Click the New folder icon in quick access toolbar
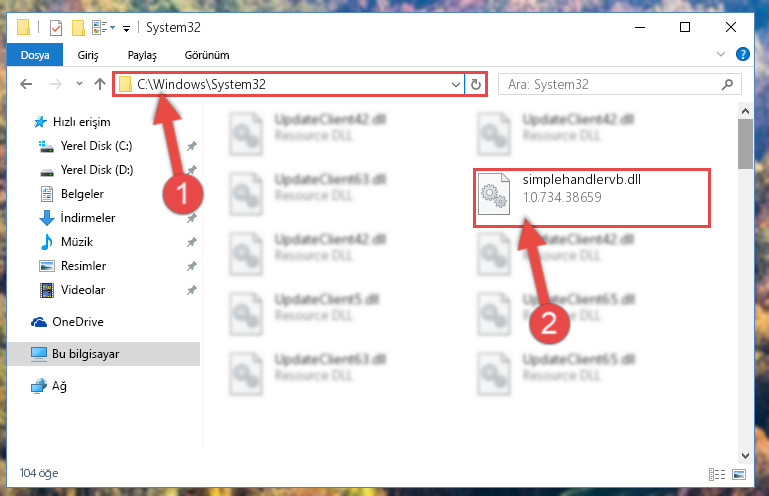769x496 pixels. 78,28
